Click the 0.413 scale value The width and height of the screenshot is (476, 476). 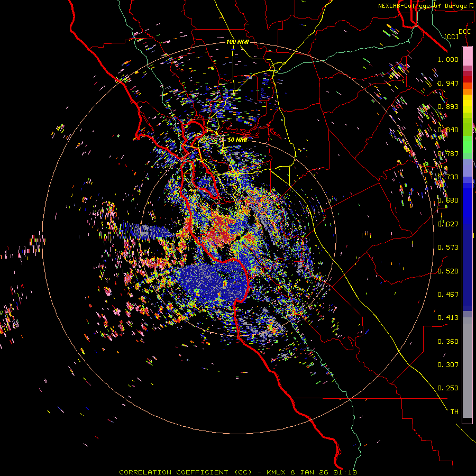click(448, 318)
